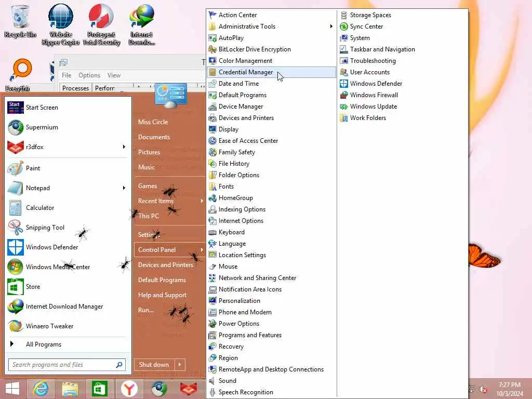This screenshot has width=532, height=399.
Task: Click the Ease of Access Center icon
Action: coord(212,141)
